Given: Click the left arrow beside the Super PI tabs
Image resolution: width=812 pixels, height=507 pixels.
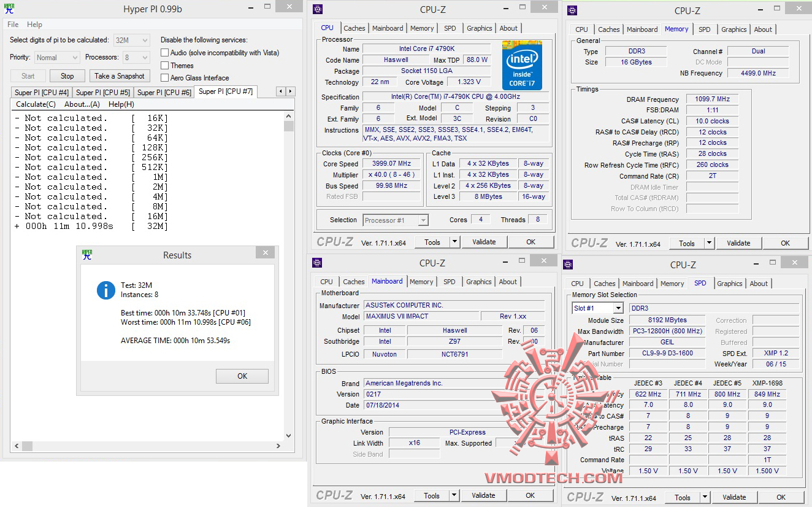Looking at the screenshot, I should [x=281, y=91].
